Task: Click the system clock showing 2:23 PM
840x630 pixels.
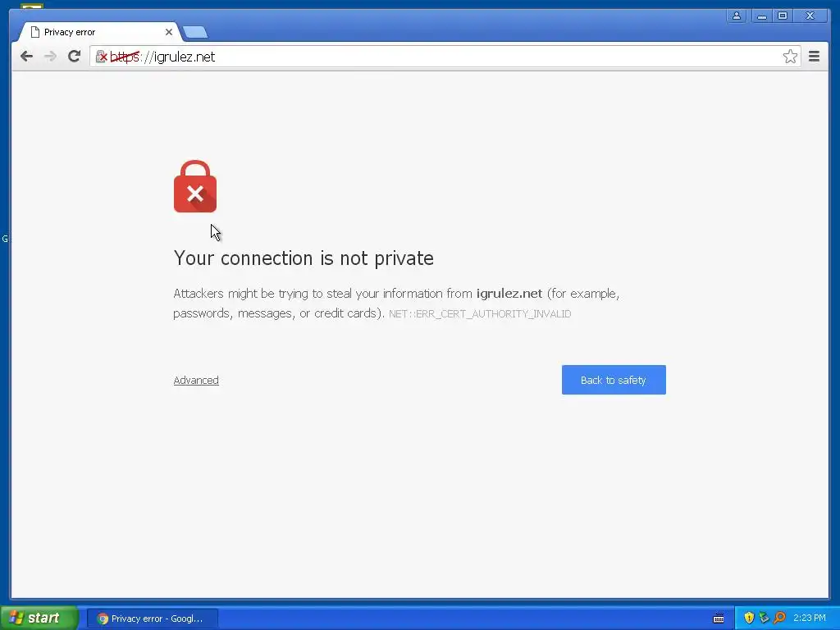Action: coord(810,619)
